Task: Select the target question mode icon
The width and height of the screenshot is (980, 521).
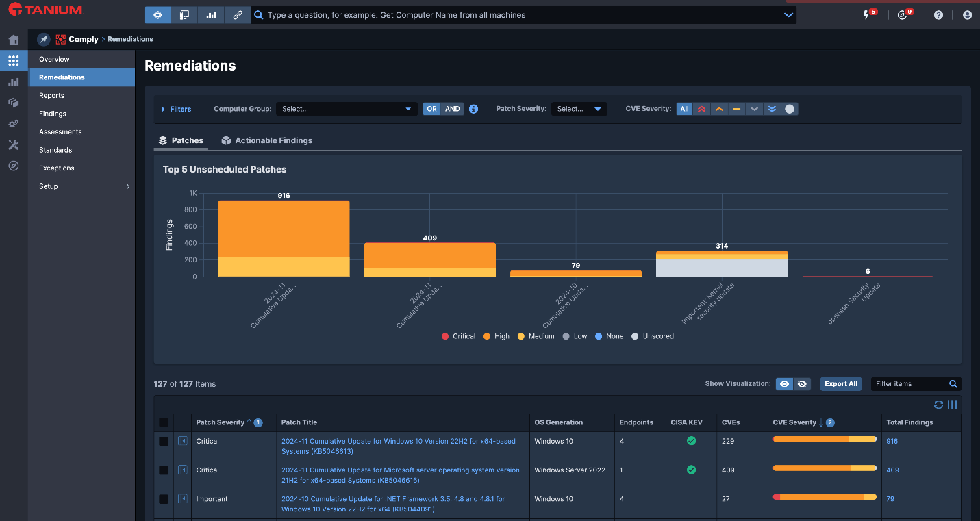Action: pyautogui.click(x=158, y=15)
